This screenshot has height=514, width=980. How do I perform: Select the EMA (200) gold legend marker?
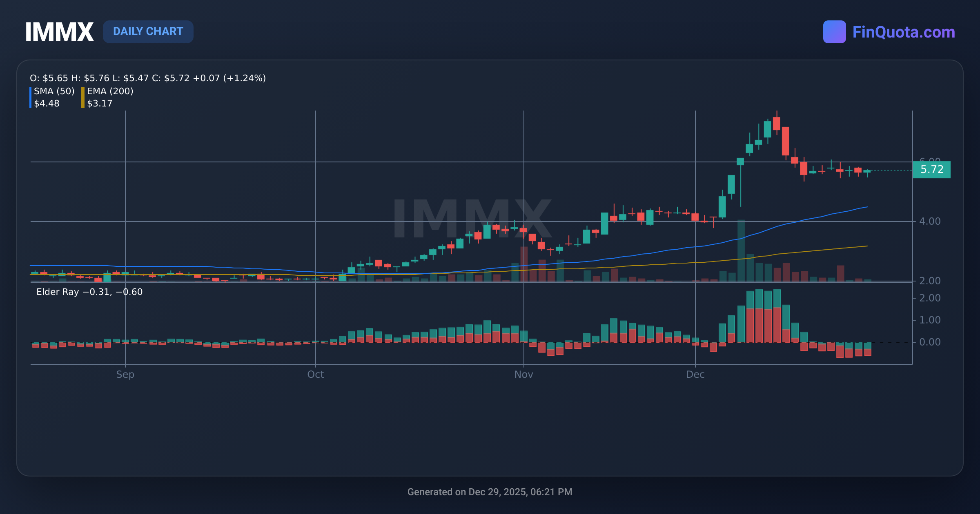pyautogui.click(x=83, y=97)
